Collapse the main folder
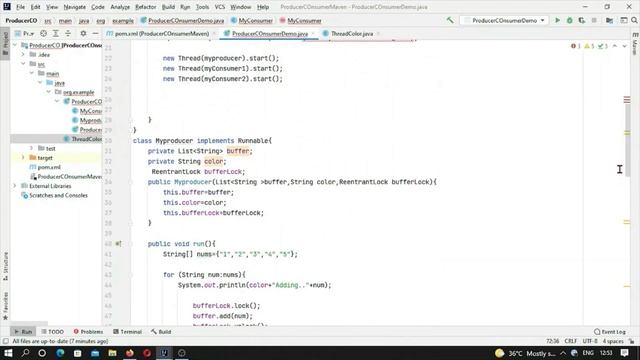This screenshot has width=640, height=360. [x=31, y=73]
